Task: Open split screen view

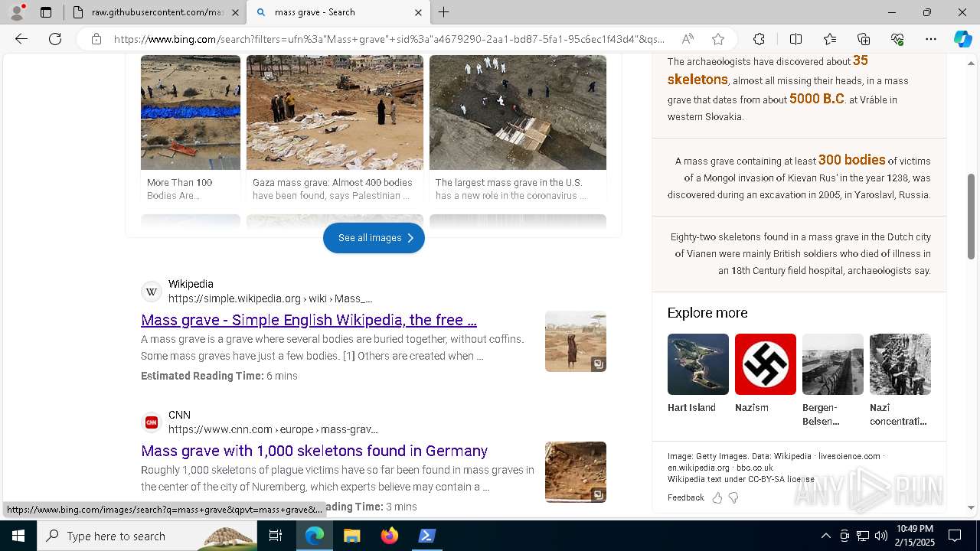Action: point(795,39)
